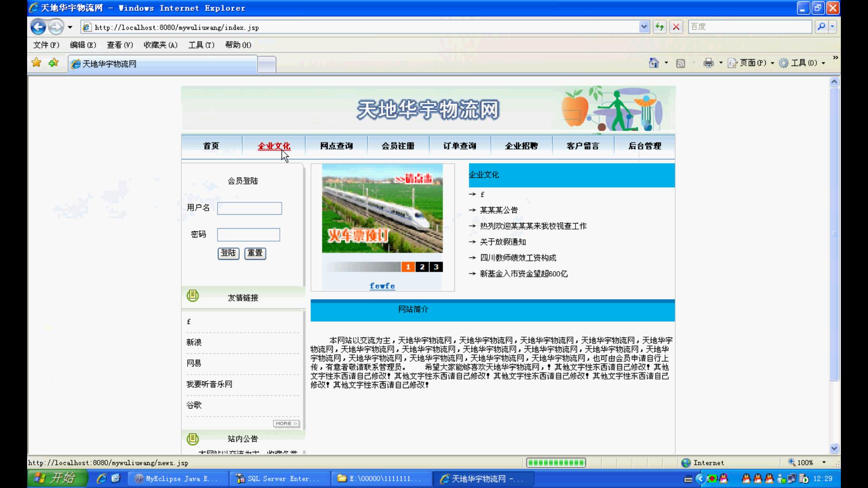Screen dimensions: 868x488
Task: Open the 编辑(E) menu
Action: (x=83, y=45)
